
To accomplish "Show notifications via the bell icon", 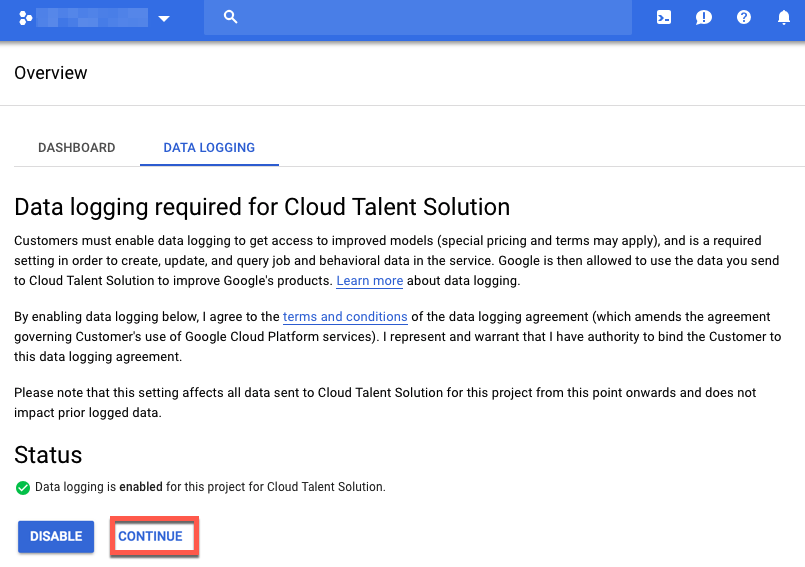I will 784,17.
